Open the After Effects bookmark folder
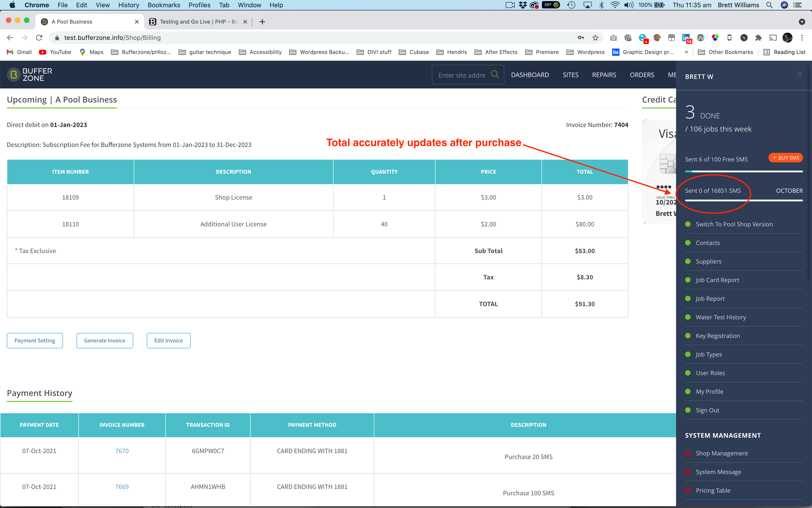The image size is (812, 508). click(x=496, y=52)
